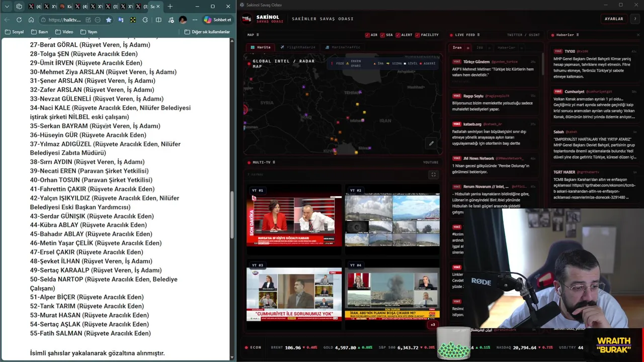The height and width of the screenshot is (362, 644).
Task: Open TV100 news item in Haberler
Action: 595,64
